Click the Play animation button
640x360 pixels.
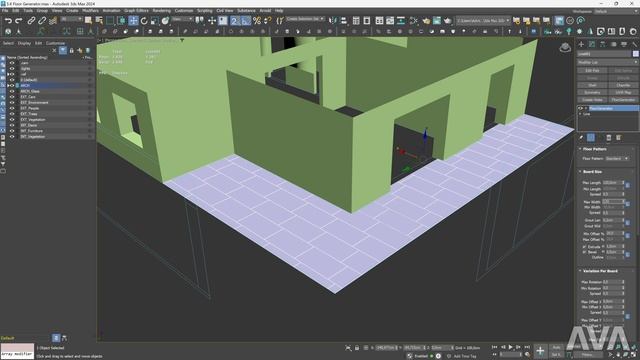pos(510,347)
